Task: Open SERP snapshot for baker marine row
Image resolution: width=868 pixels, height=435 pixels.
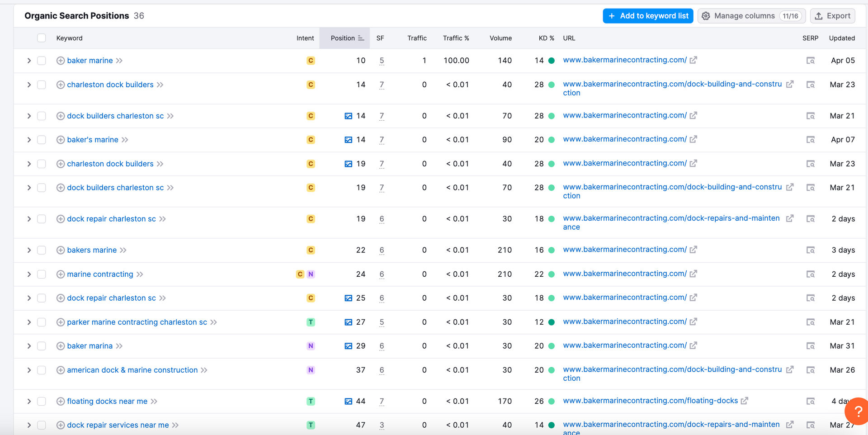Action: [x=811, y=61]
